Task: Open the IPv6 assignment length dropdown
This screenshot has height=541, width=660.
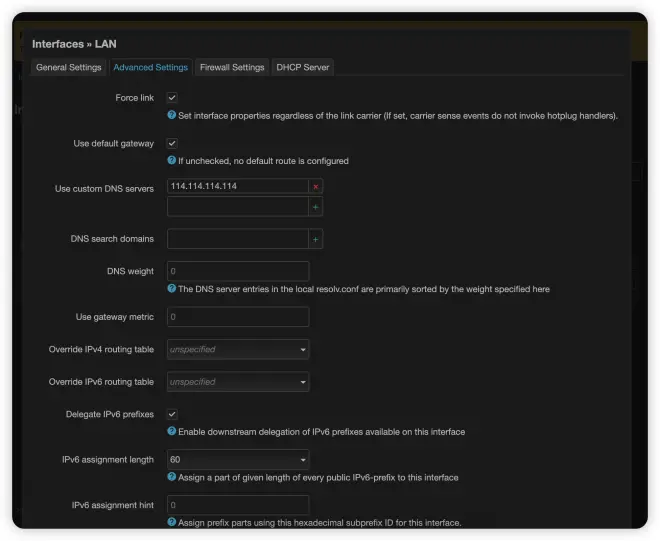Action: coord(238,460)
